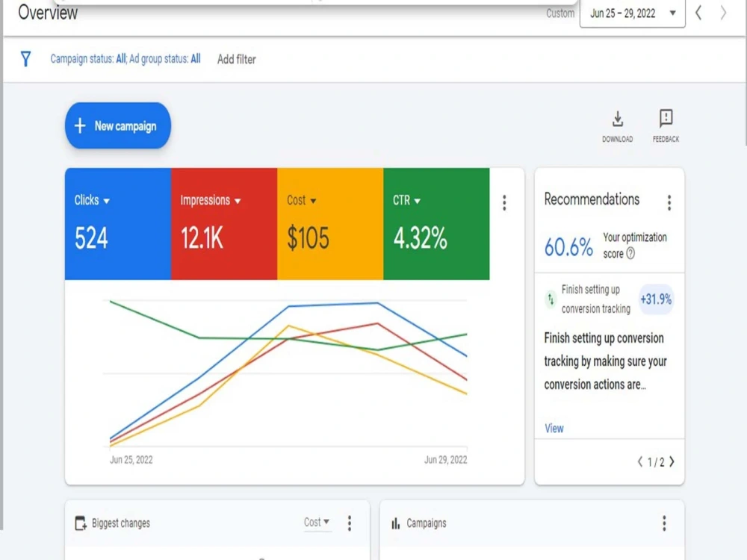The image size is (747, 560).
Task: Go to previous date range
Action: (698, 13)
